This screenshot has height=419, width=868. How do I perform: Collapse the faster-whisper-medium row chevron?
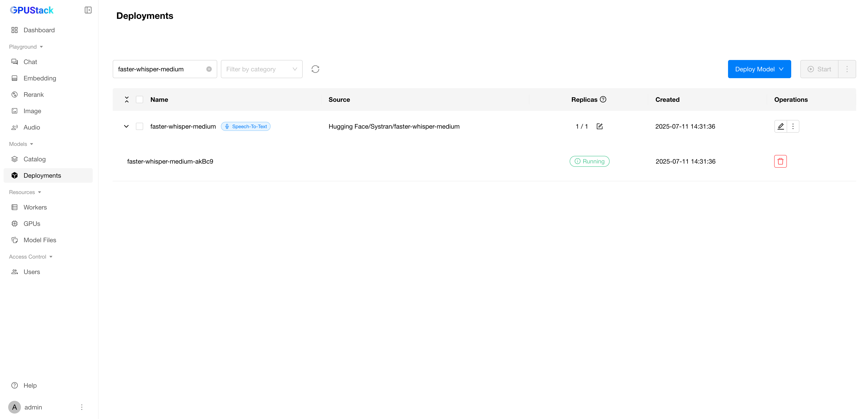(x=126, y=126)
